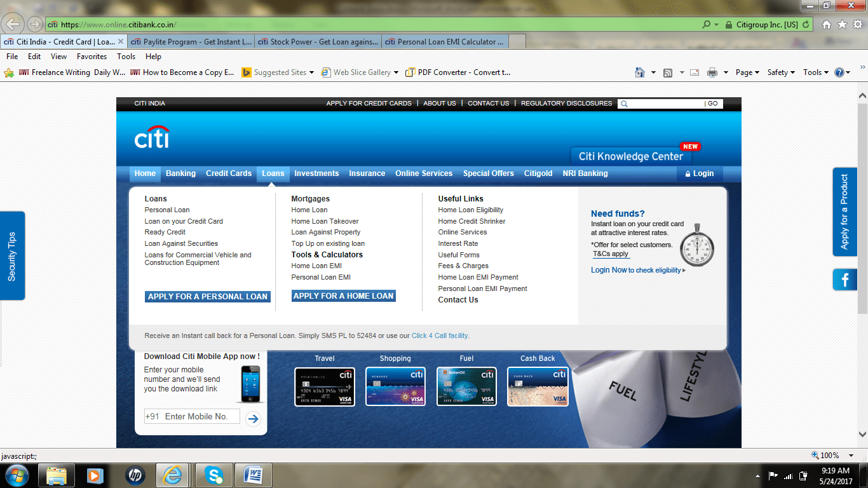Expand the Print options dropdown arrow
This screenshot has height=488, width=868.
pyautogui.click(x=726, y=72)
